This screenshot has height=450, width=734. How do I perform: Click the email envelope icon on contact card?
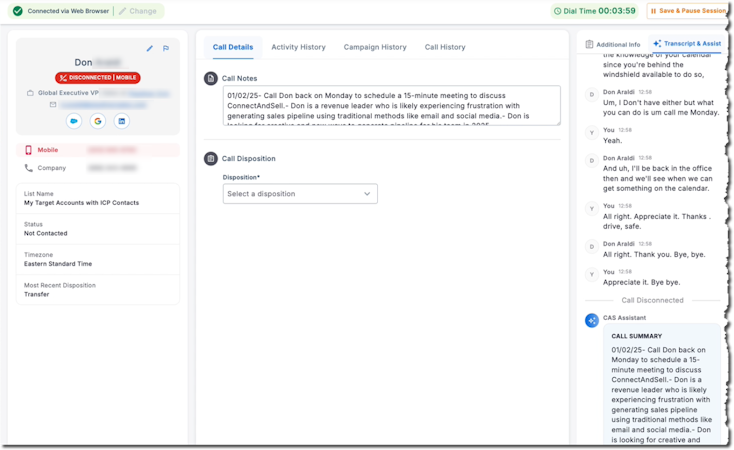[53, 104]
